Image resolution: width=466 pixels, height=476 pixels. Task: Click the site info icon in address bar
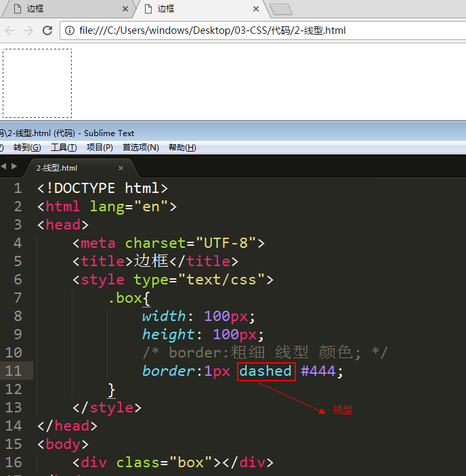70,30
